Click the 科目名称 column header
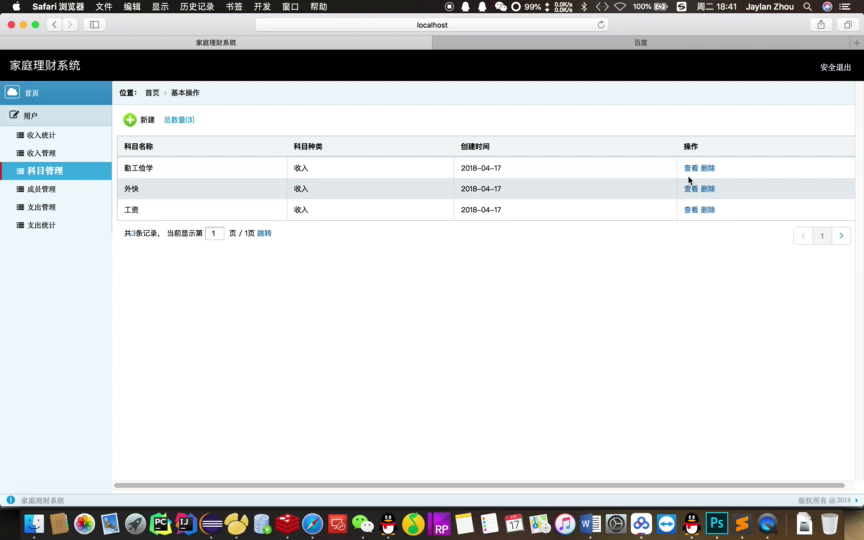Viewport: 864px width, 540px height. point(138,147)
